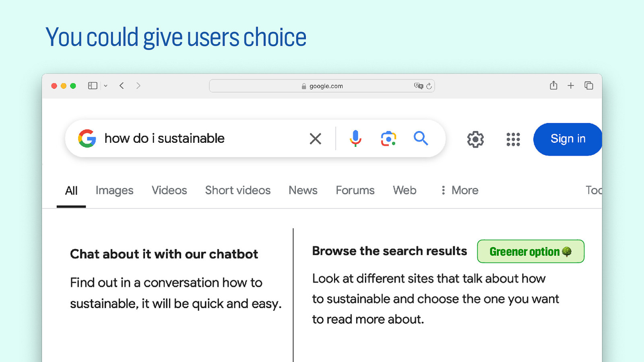Switch to the News tab
Viewport: 644px width, 362px height.
303,190
